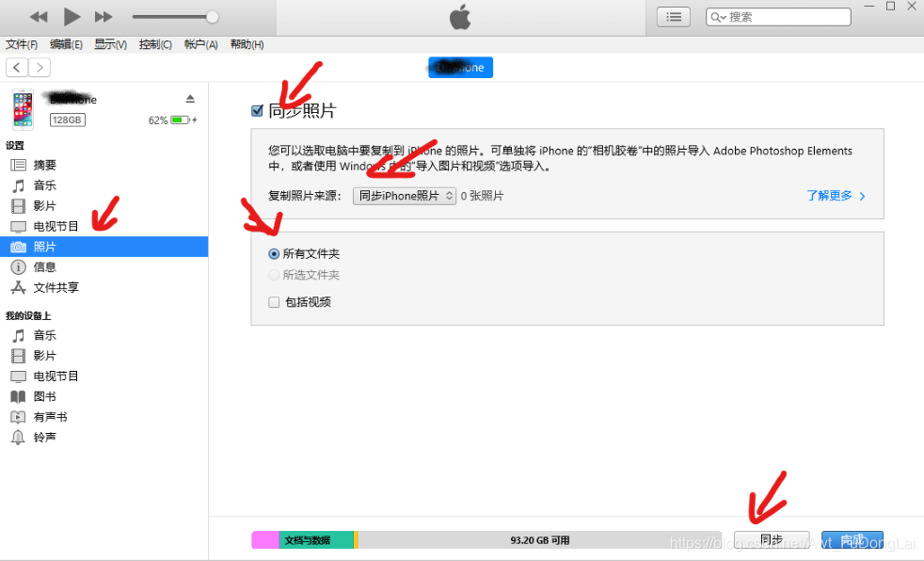Image resolution: width=924 pixels, height=561 pixels.
Task: Click the pink segment of storage bar
Action: tap(265, 539)
